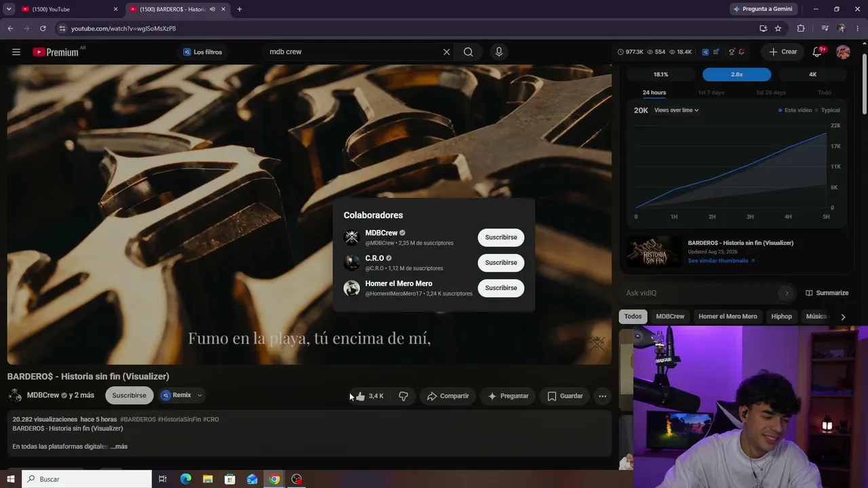
Task: Subscribe to Homer el Mero Mero
Action: [501, 288]
